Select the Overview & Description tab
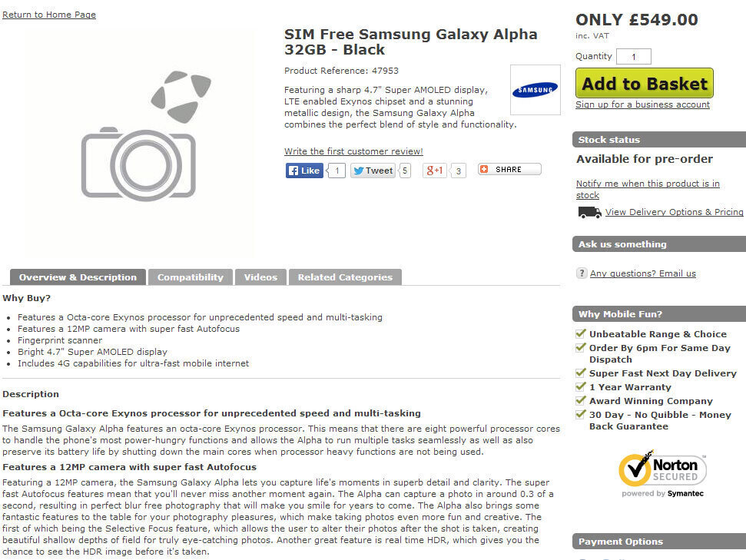This screenshot has height=560, width=746. tap(78, 277)
